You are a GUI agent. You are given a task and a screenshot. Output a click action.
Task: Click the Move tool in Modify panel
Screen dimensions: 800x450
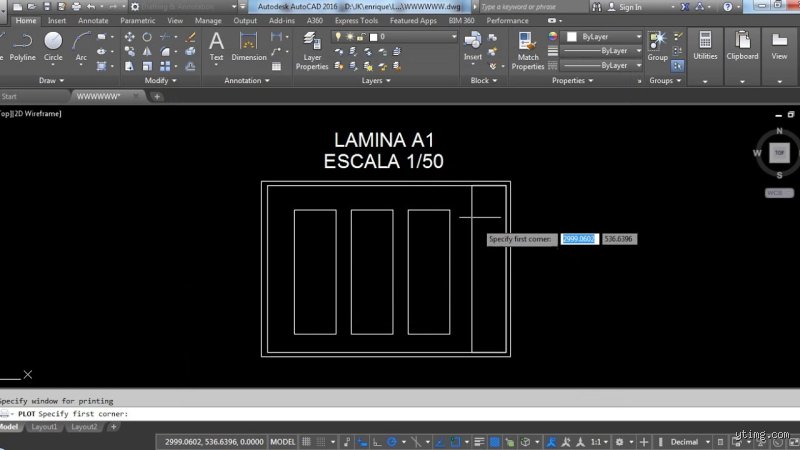pyautogui.click(x=129, y=37)
